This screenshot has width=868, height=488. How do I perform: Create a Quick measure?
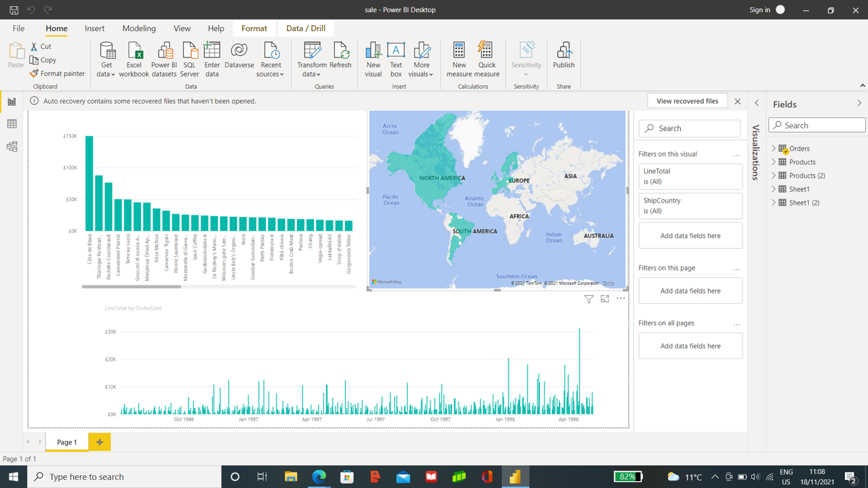coord(486,60)
